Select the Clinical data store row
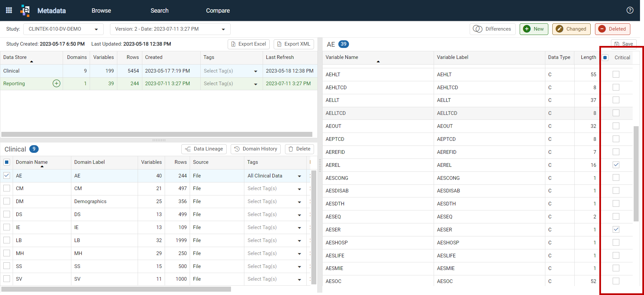644x295 pixels. pos(159,71)
